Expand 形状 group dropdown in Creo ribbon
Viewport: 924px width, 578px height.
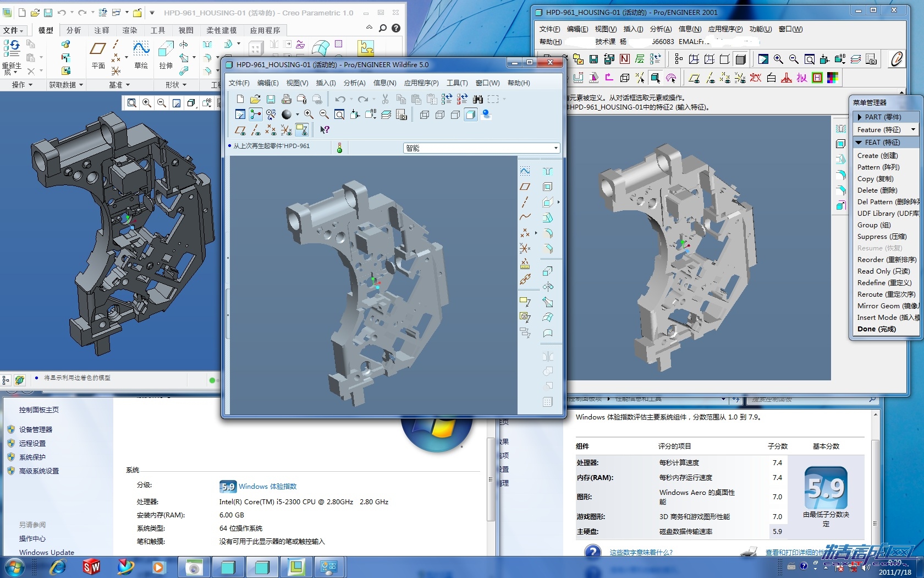pyautogui.click(x=176, y=85)
